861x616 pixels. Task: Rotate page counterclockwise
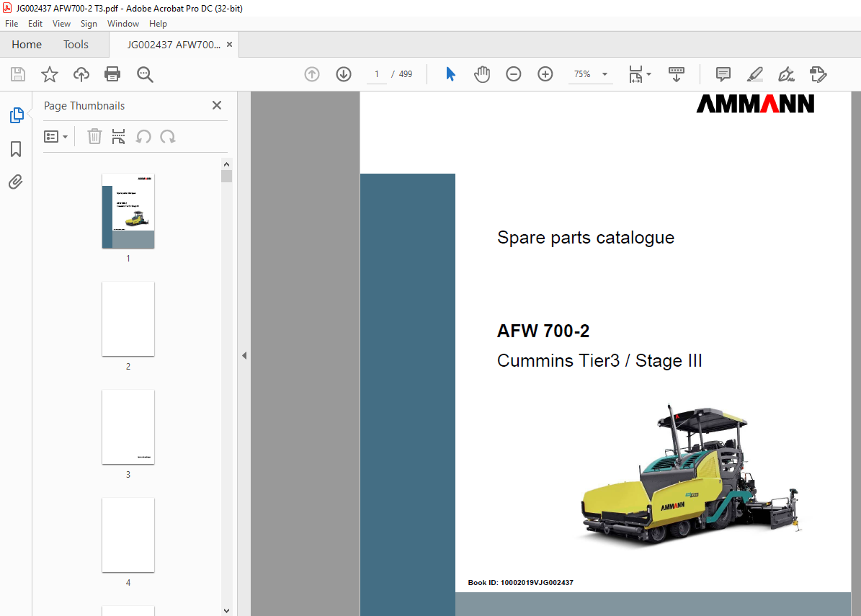point(143,137)
